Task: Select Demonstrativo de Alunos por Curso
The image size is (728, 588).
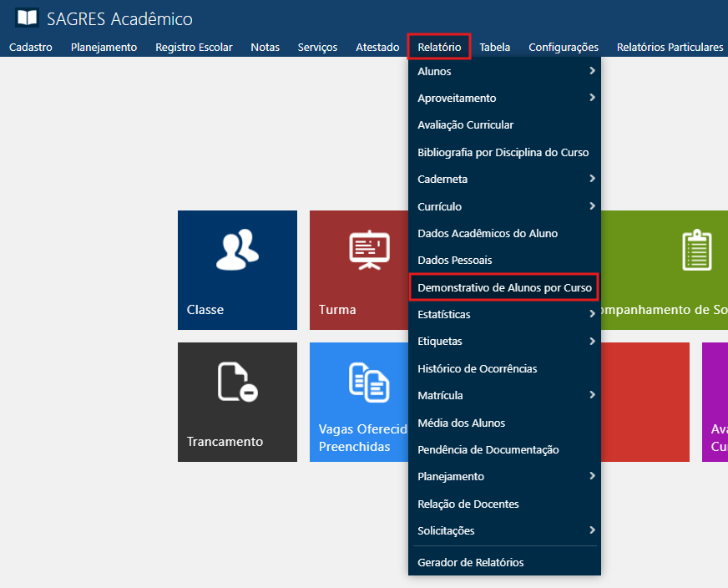Action: [504, 288]
